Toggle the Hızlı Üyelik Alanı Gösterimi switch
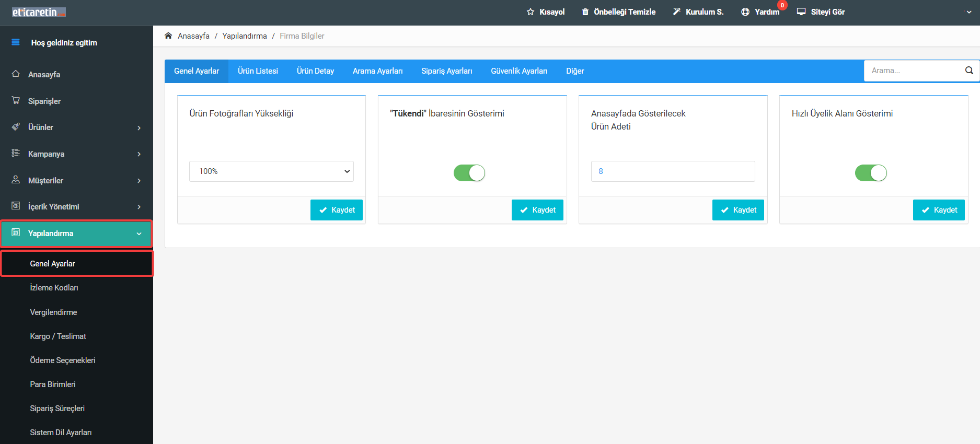This screenshot has height=444, width=980. point(871,173)
